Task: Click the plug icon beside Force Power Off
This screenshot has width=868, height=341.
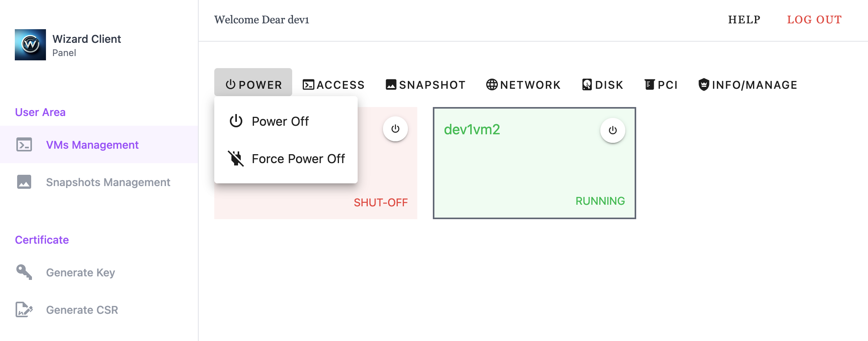Action: (x=236, y=159)
